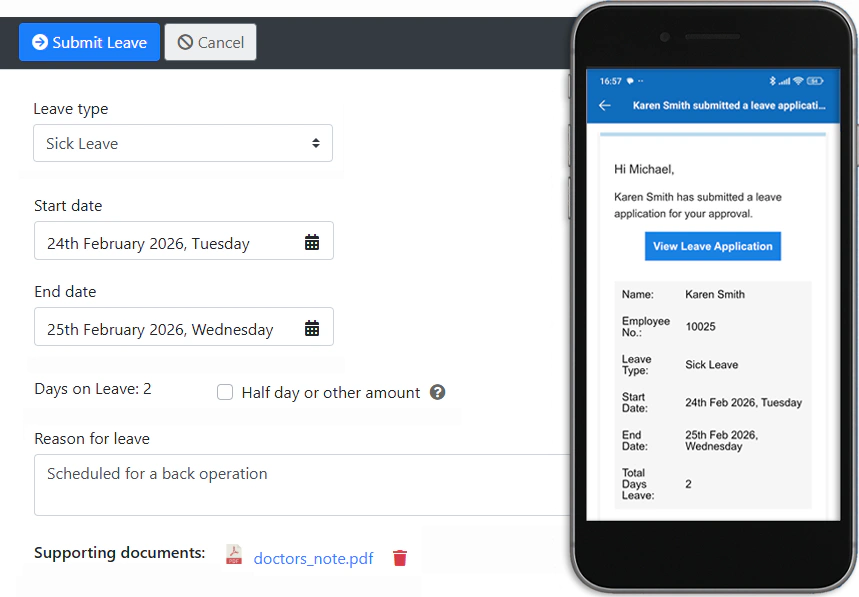
Task: Delete doctors_note.pdf using the trash icon
Action: click(399, 557)
